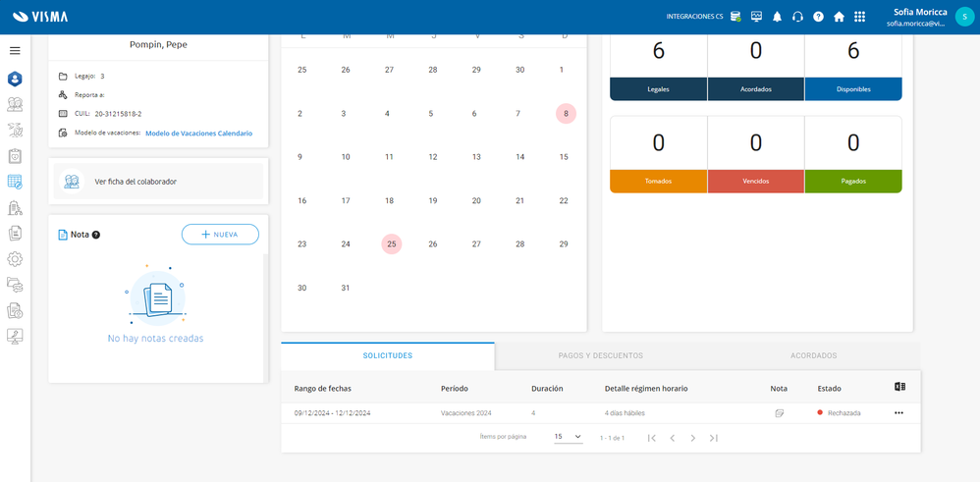
Task: Open the user profile hexagon sidebar icon
Action: pyautogui.click(x=15, y=79)
